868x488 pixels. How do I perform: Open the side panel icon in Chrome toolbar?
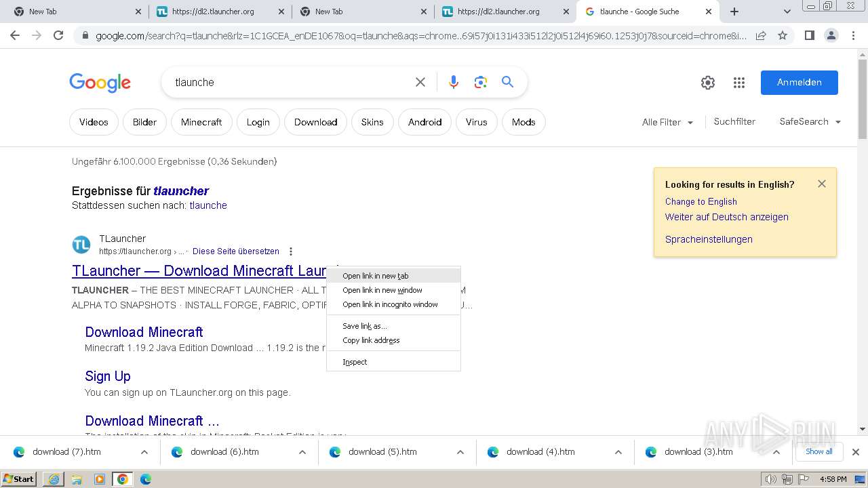(809, 35)
